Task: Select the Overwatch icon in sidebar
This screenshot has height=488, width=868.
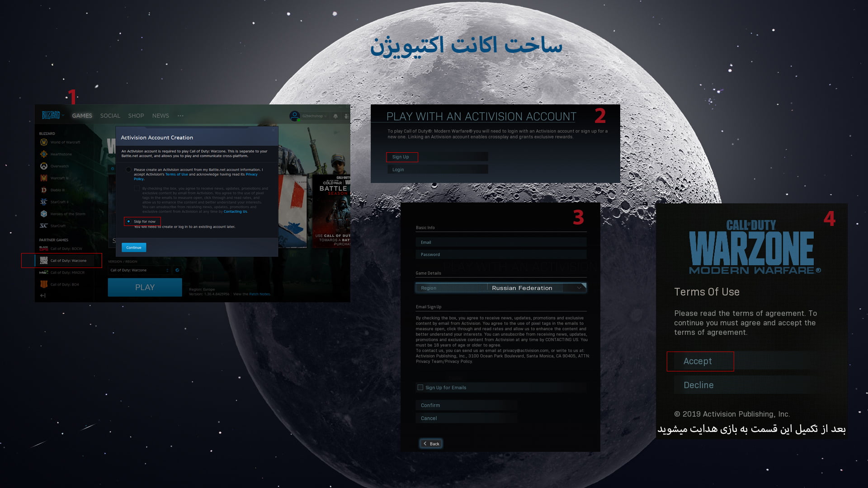Action: [x=44, y=166]
